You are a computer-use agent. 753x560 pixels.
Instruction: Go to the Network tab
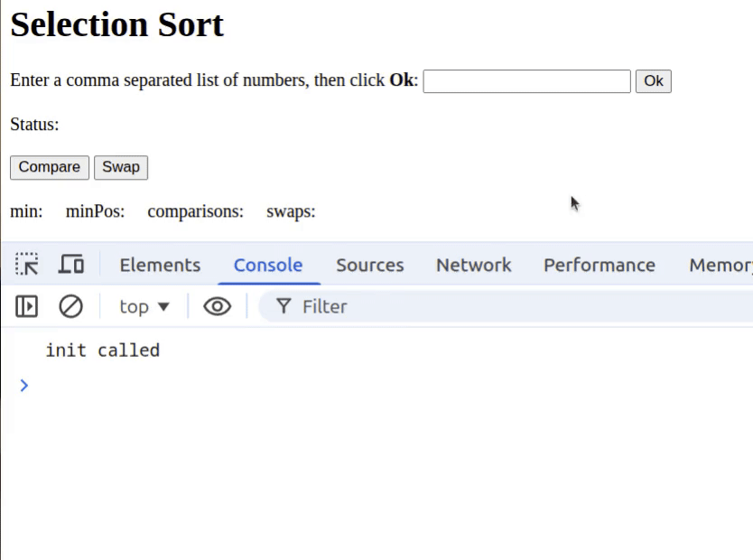coord(473,265)
